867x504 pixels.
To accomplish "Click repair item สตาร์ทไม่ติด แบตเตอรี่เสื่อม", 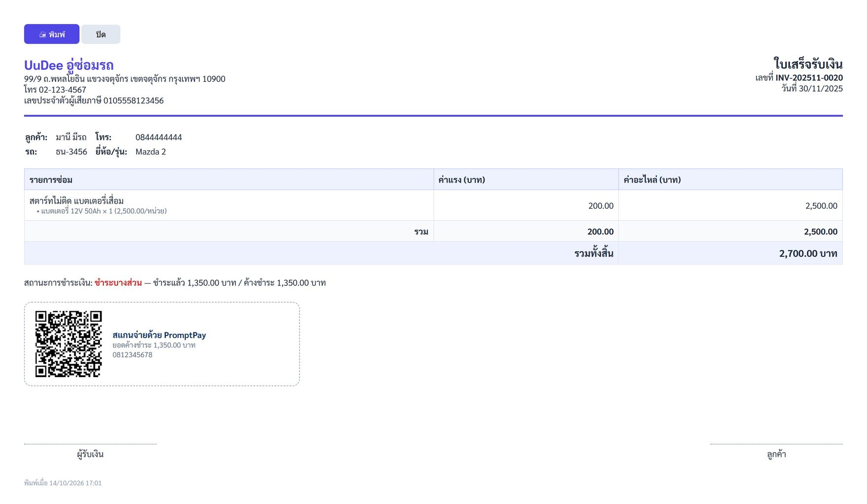I will (76, 201).
